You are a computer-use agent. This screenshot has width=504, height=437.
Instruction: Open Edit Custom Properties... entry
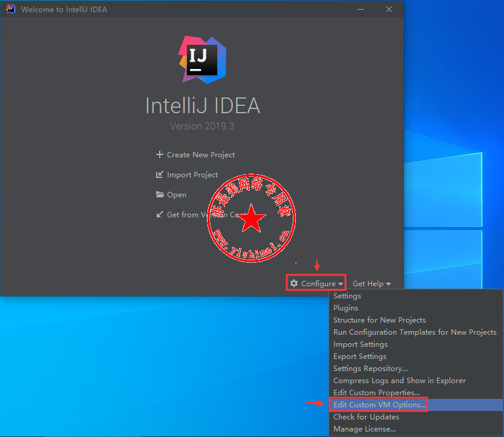tap(416, 393)
